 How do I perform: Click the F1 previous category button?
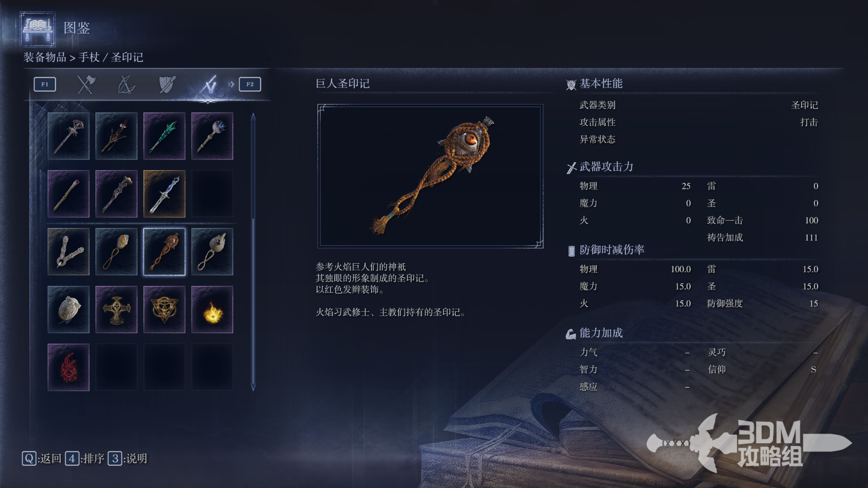(45, 84)
